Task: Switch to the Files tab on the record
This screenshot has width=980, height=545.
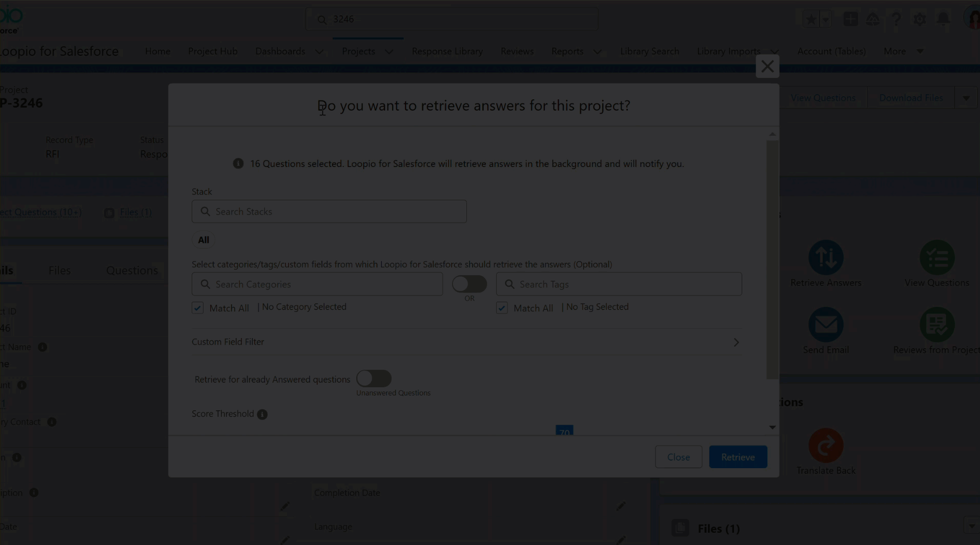Action: click(x=59, y=270)
